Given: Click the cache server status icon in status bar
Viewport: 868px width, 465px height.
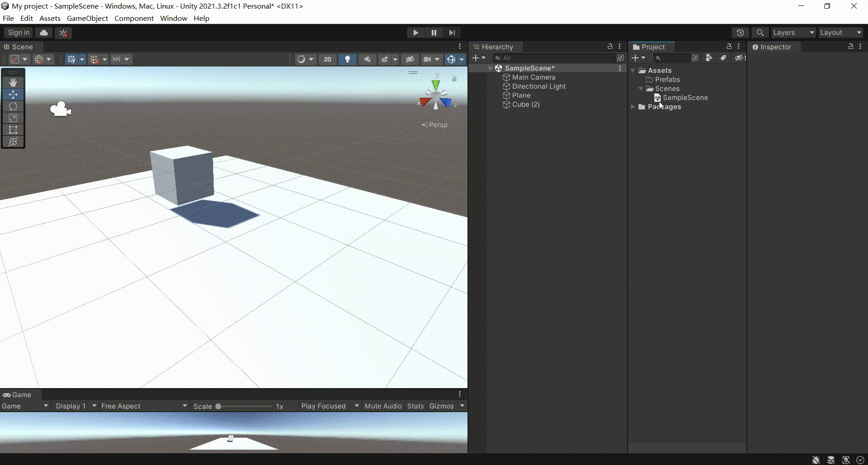Looking at the screenshot, I should (x=831, y=460).
